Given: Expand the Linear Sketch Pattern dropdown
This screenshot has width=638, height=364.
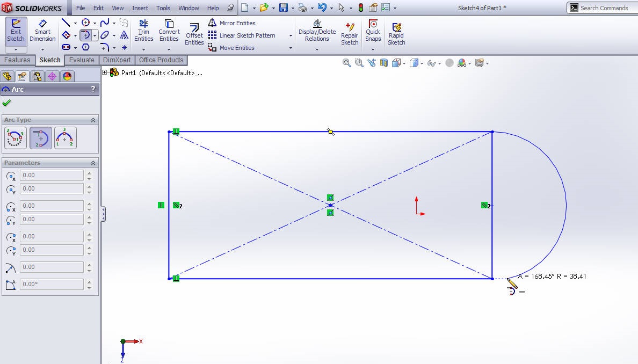Looking at the screenshot, I should [290, 35].
